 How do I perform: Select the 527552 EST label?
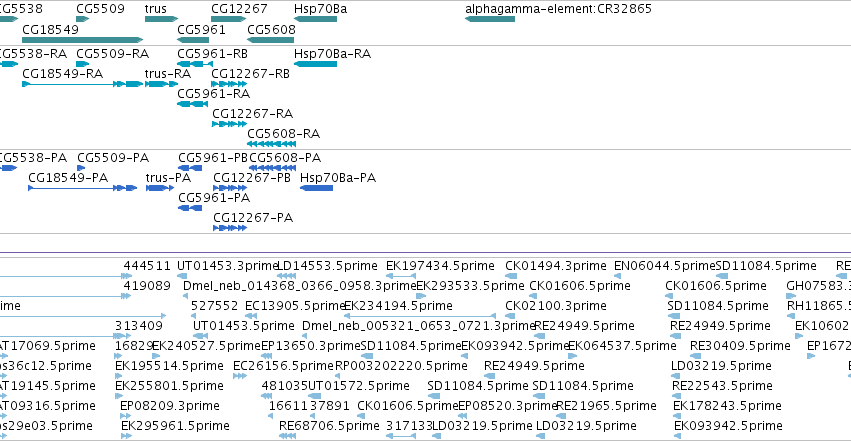pyautogui.click(x=214, y=306)
